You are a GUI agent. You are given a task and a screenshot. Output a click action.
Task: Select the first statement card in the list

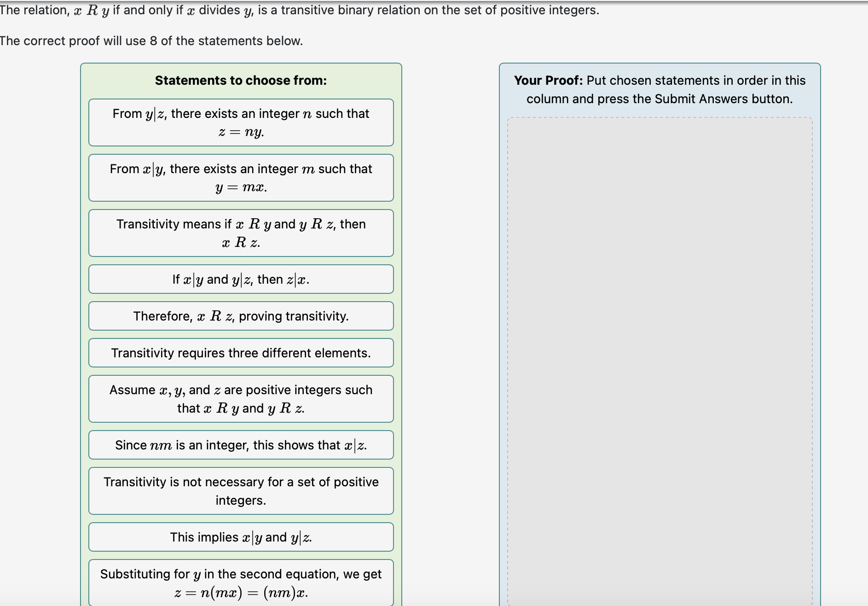241,122
